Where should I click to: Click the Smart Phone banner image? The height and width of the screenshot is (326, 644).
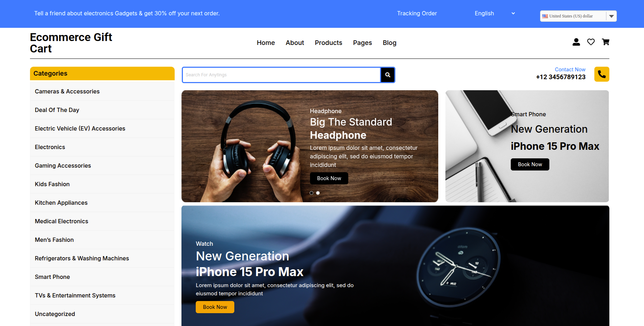(527, 146)
